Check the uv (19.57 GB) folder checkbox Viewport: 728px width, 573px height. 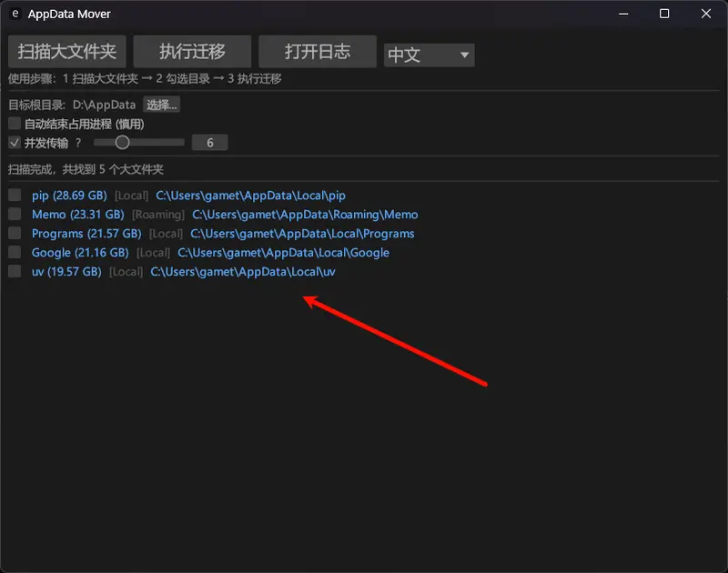(x=14, y=271)
